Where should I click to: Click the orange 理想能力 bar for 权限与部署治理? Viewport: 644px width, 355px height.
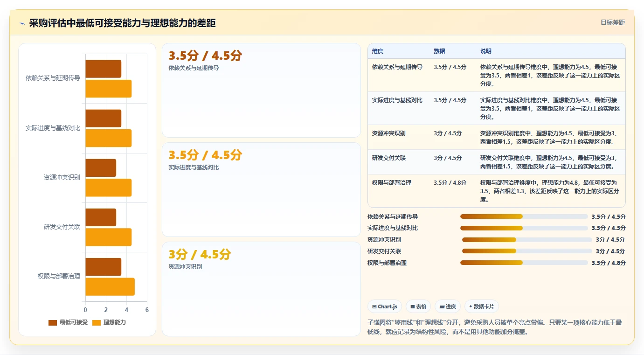(x=110, y=286)
